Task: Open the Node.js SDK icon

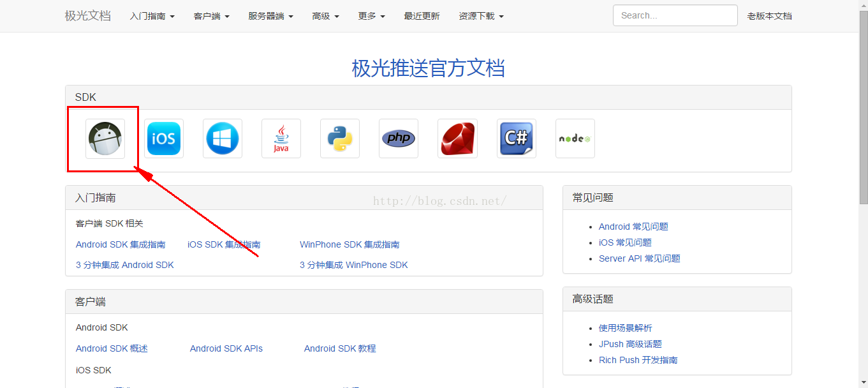Action: (575, 138)
